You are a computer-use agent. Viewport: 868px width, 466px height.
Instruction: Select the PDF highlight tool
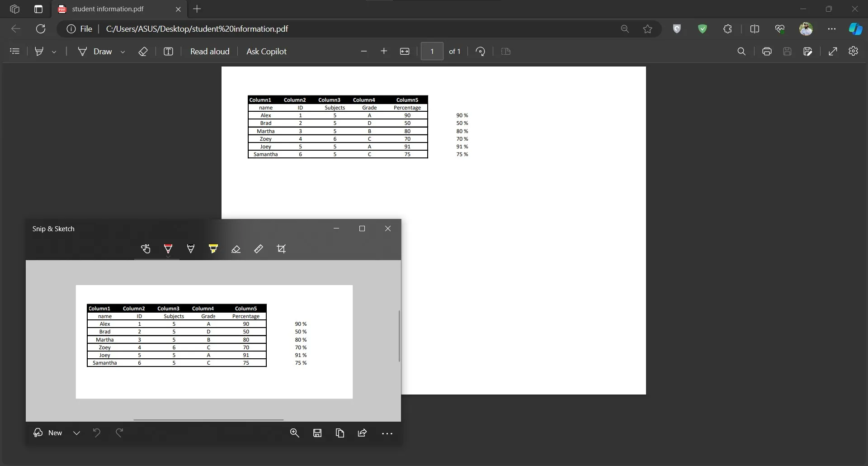click(x=39, y=52)
